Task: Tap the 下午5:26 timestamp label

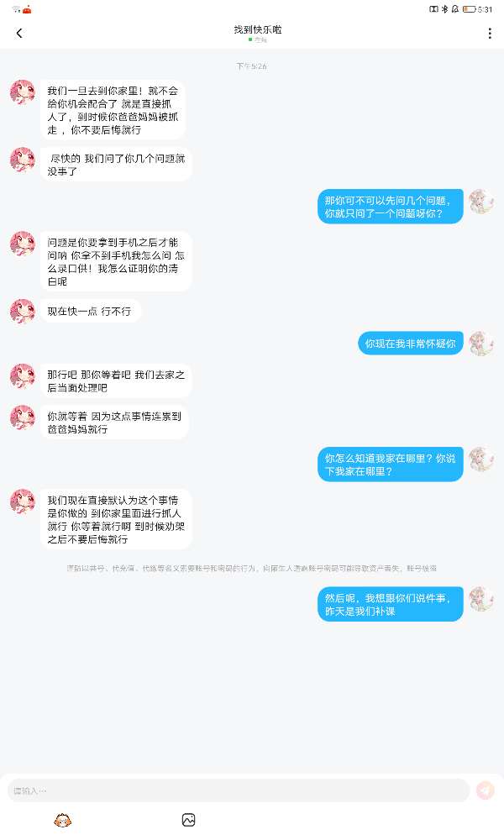Action: (x=252, y=66)
